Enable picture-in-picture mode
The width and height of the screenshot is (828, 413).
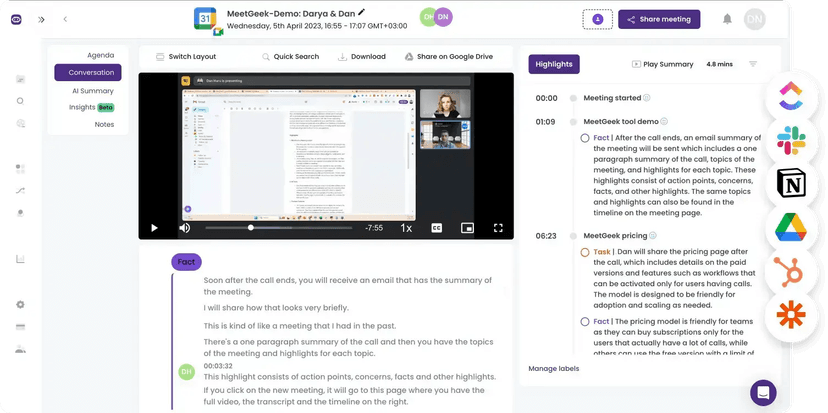click(x=467, y=228)
